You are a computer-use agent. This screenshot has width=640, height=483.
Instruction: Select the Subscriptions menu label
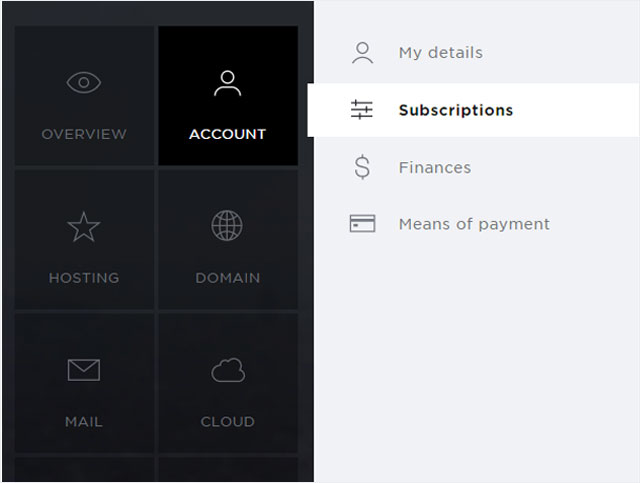click(x=455, y=110)
